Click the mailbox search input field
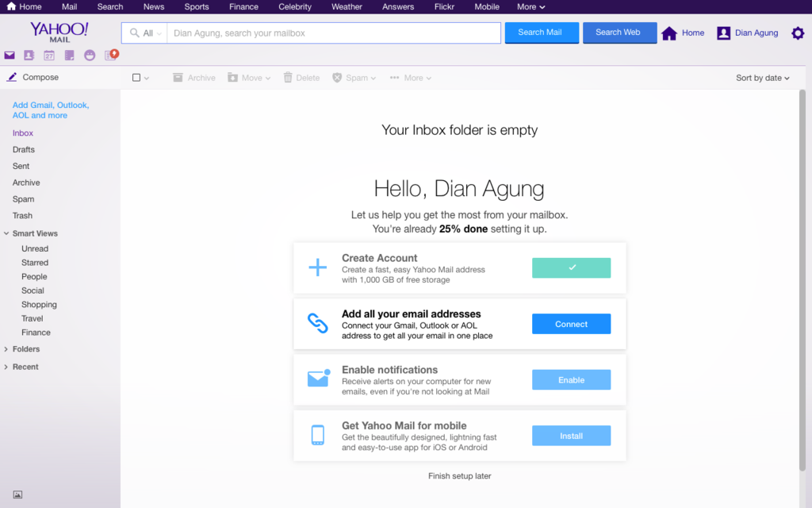The image size is (812, 508). [334, 33]
